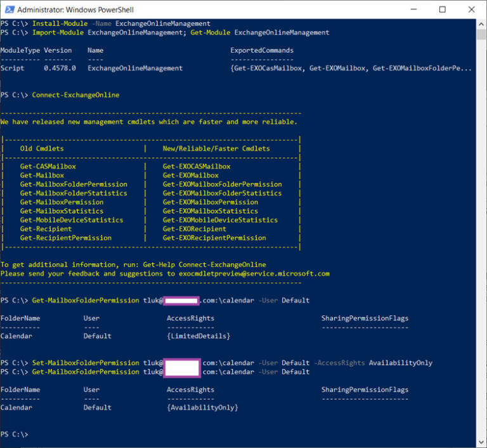Screen dimensions: 487x448
Task: Click the PowerShell icon in title bar
Action: (10, 10)
